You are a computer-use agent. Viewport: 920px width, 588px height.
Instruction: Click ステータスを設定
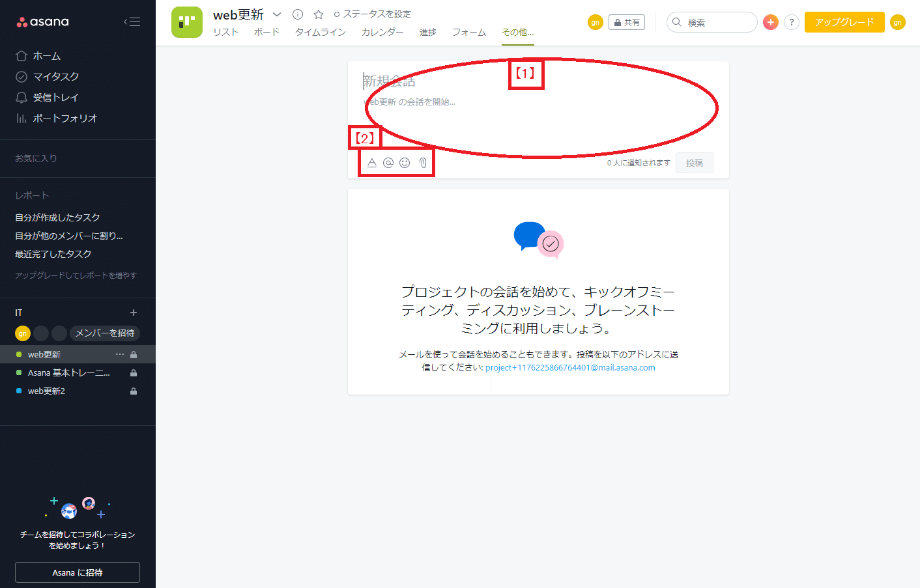[x=373, y=14]
